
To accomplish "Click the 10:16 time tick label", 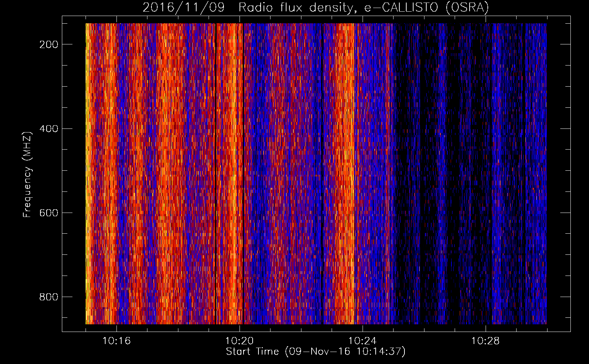I will 116,341.
